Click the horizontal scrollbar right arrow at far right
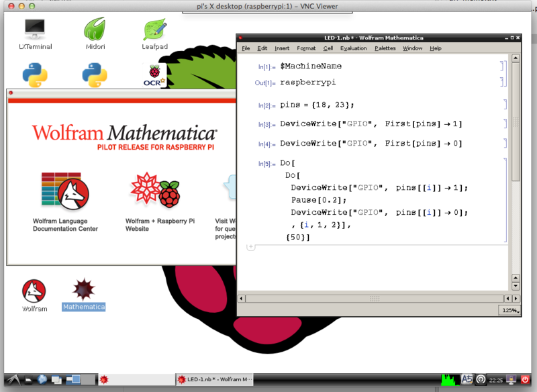Screen dimensions: 537x392 tap(516, 299)
